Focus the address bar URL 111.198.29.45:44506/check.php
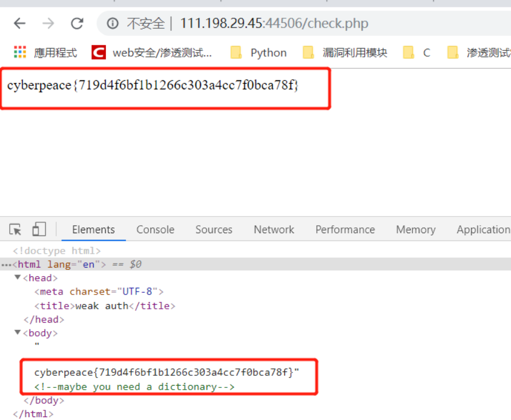This screenshot has width=511, height=420. point(274,23)
